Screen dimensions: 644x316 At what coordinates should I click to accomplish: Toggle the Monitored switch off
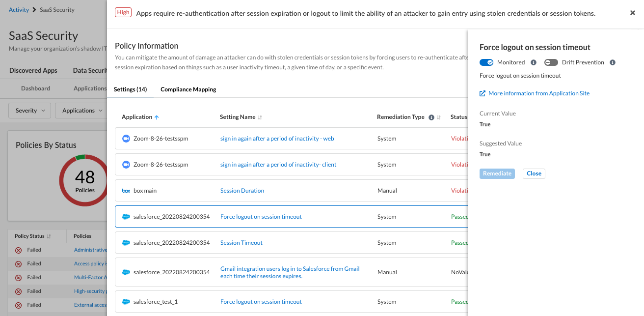pyautogui.click(x=486, y=62)
